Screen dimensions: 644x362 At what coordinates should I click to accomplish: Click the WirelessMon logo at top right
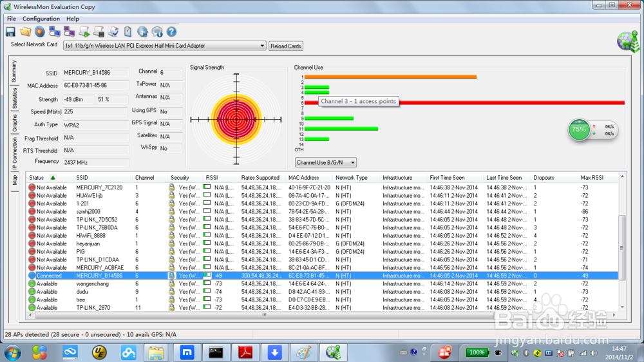pos(628,41)
